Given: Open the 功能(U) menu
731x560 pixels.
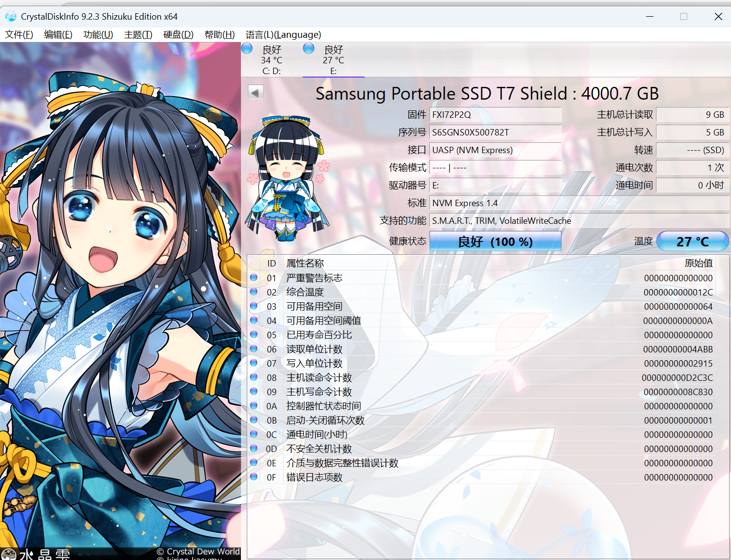Looking at the screenshot, I should pos(98,34).
